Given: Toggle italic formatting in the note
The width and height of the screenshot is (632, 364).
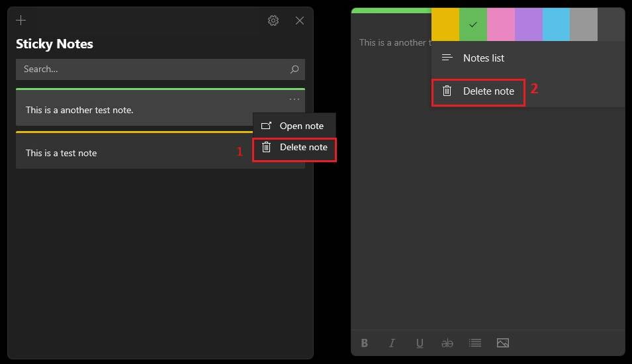Looking at the screenshot, I should (x=392, y=343).
